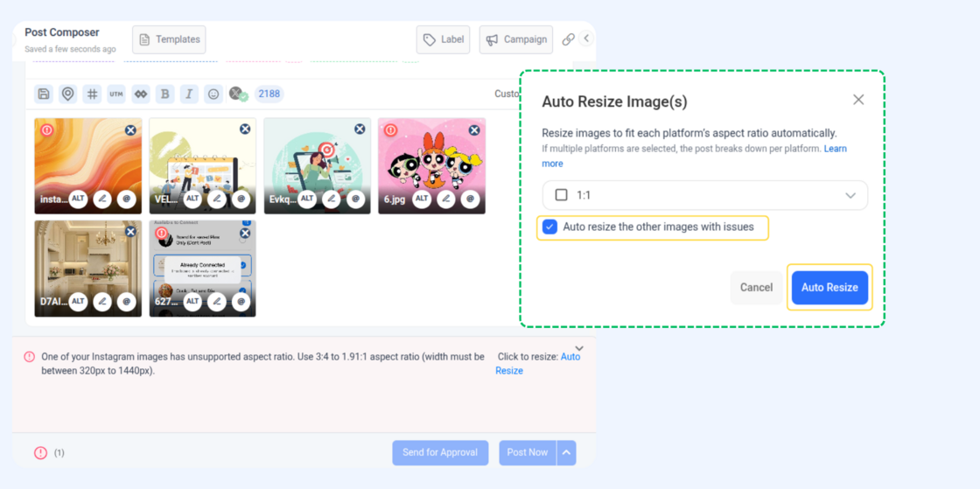Remove the orange wave image thumbnail

pos(130,129)
